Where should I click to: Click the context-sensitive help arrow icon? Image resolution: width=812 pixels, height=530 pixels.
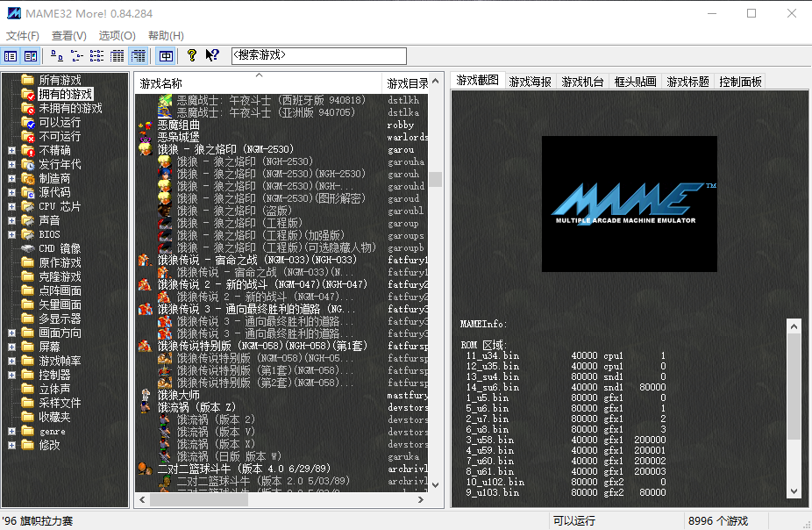(213, 55)
